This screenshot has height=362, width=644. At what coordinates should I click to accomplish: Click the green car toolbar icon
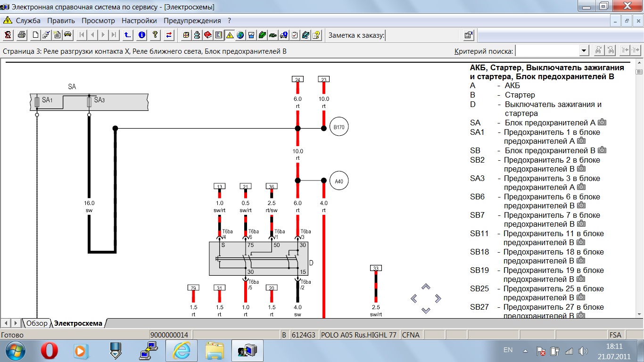click(273, 35)
